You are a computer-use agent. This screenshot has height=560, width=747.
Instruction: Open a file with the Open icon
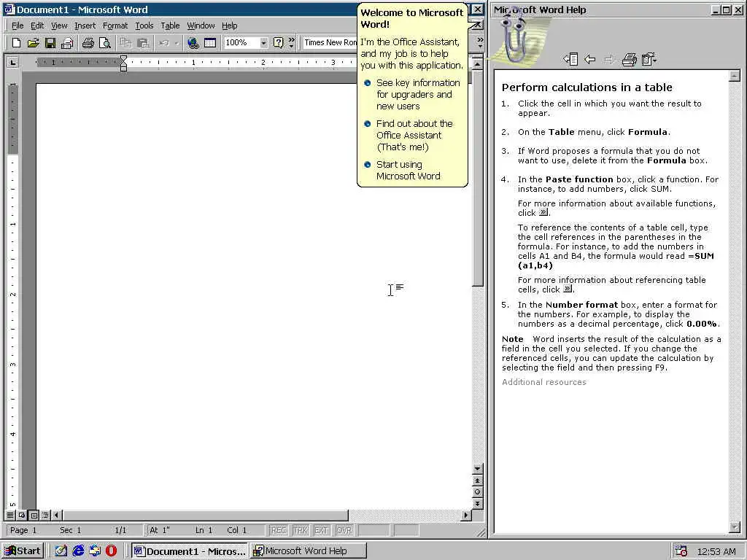pos(33,43)
